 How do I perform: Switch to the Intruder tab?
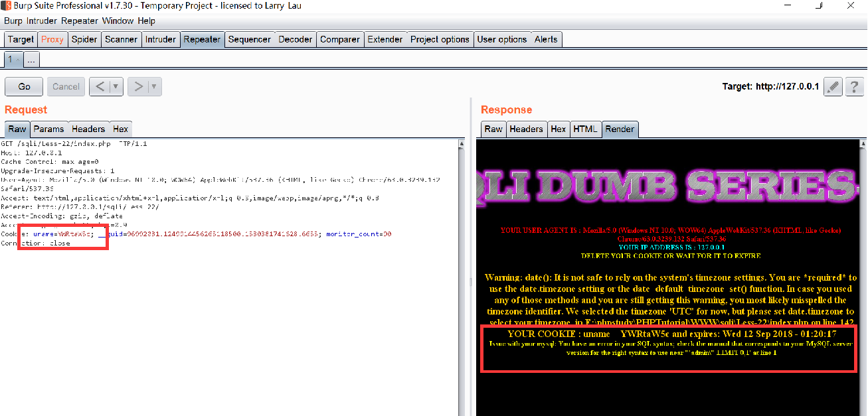point(161,39)
